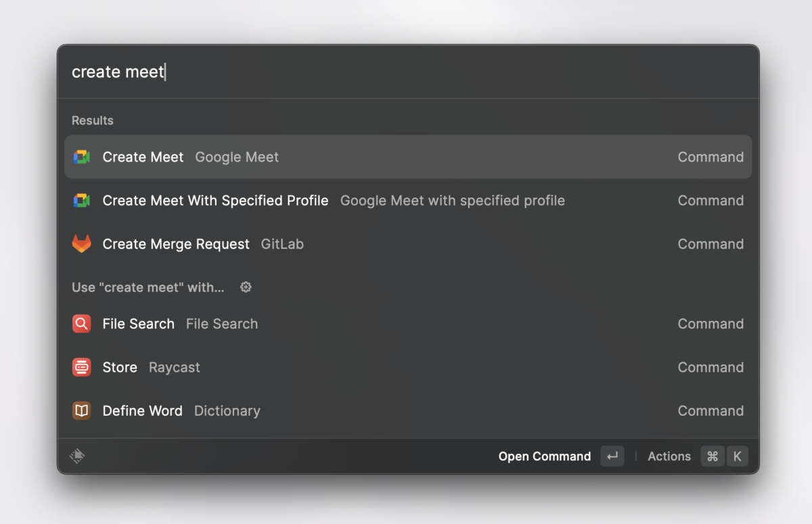
Task: Click 'Command' label on Create Meet row
Action: coord(710,157)
